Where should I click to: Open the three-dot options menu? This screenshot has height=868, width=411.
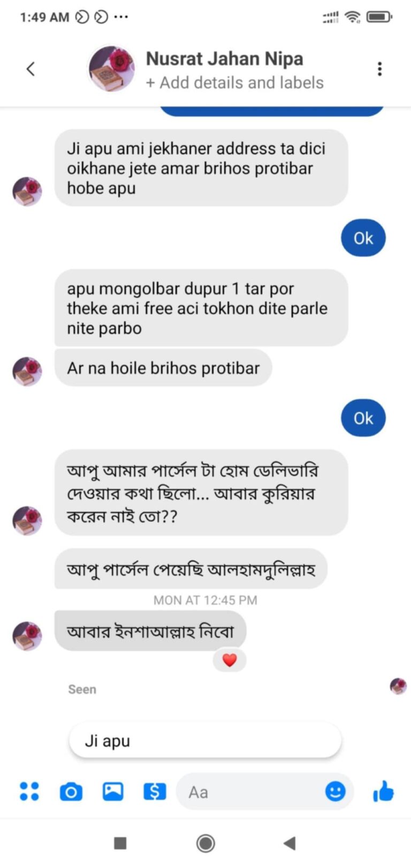coord(379,68)
